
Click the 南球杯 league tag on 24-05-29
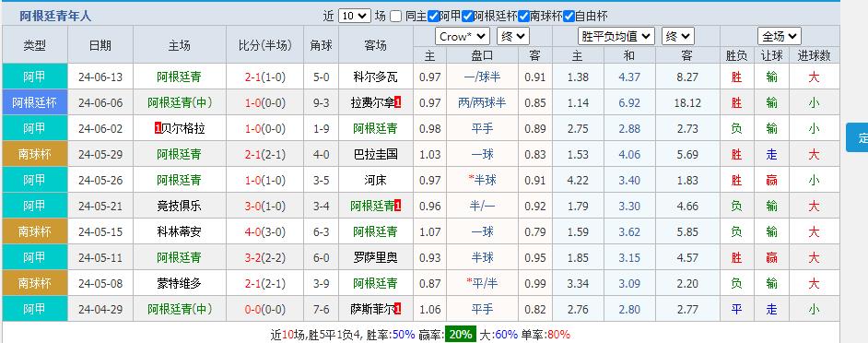coord(35,155)
